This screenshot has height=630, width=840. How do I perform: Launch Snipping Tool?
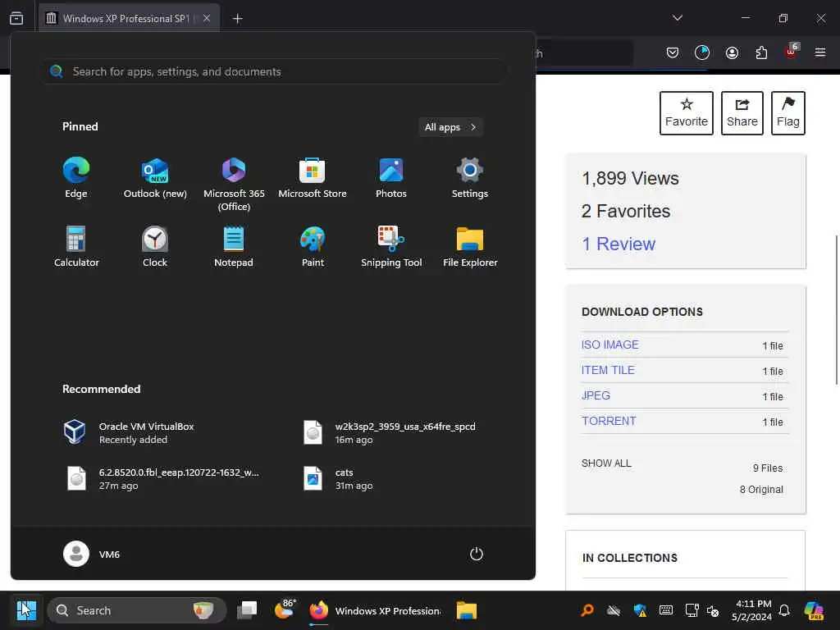[391, 247]
